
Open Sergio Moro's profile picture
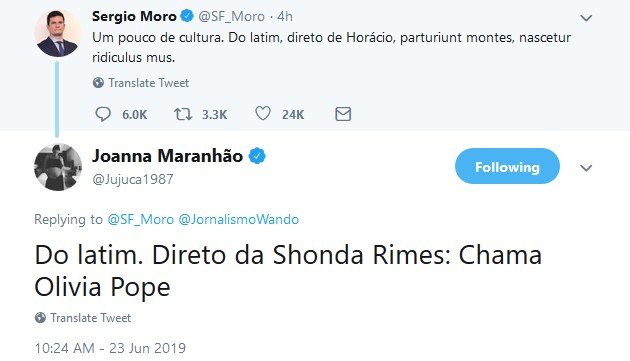click(57, 33)
